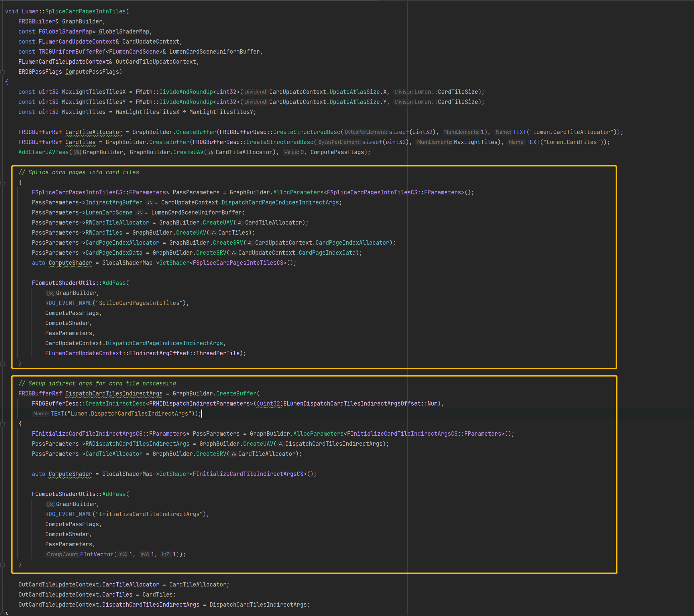
Task: Collapse the Splice card pages block fold marker
Action: (x=3, y=183)
